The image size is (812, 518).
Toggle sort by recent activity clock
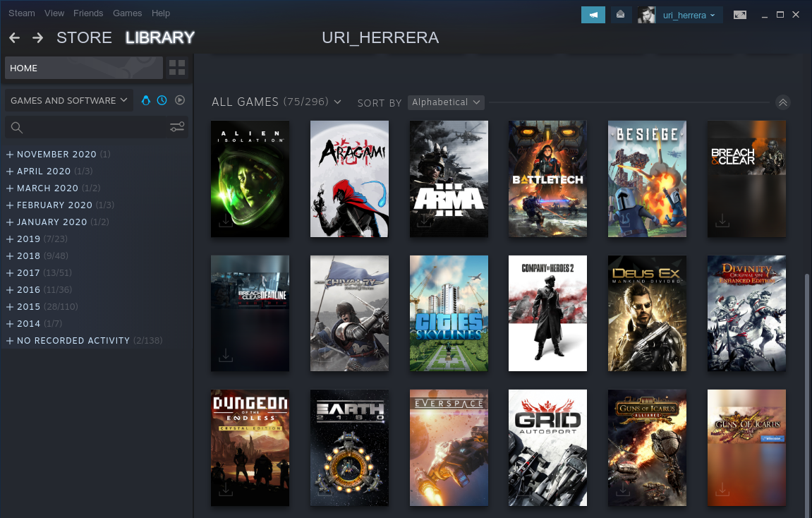[x=162, y=100]
